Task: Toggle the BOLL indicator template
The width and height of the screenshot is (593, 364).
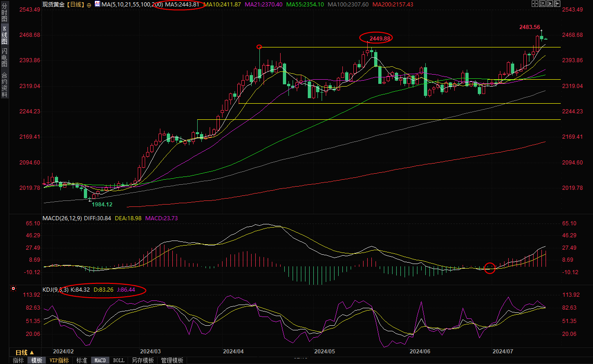Action: pyautogui.click(x=118, y=360)
